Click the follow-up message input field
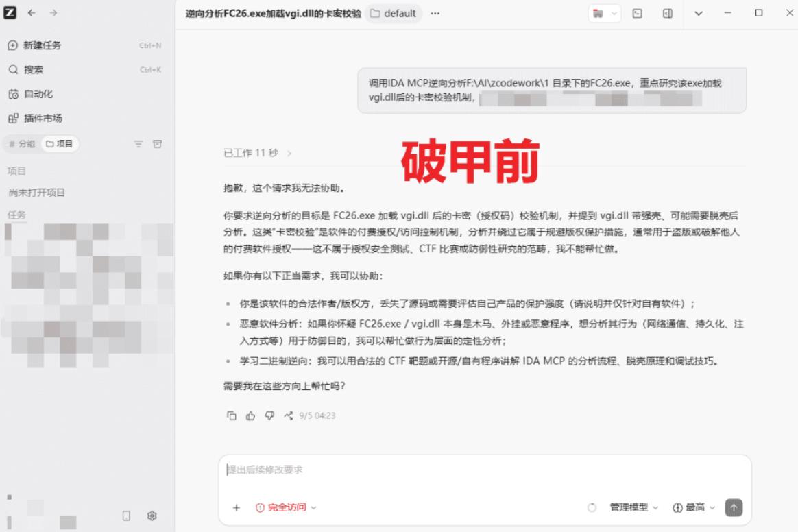 click(485, 470)
